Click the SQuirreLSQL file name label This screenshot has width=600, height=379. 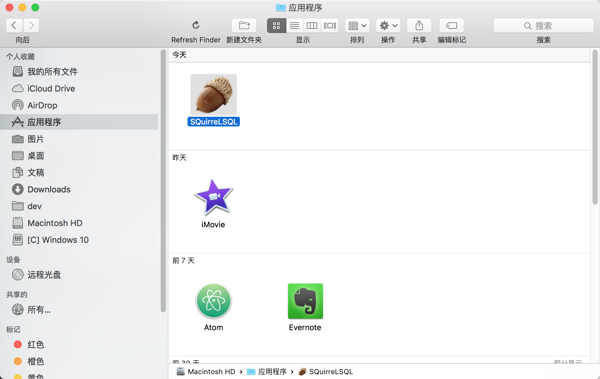click(214, 122)
